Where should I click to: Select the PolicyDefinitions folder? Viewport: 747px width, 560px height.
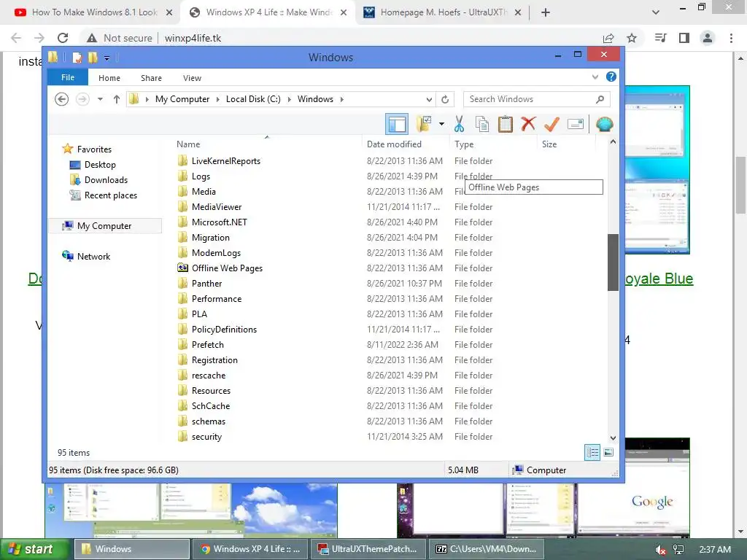pyautogui.click(x=224, y=329)
